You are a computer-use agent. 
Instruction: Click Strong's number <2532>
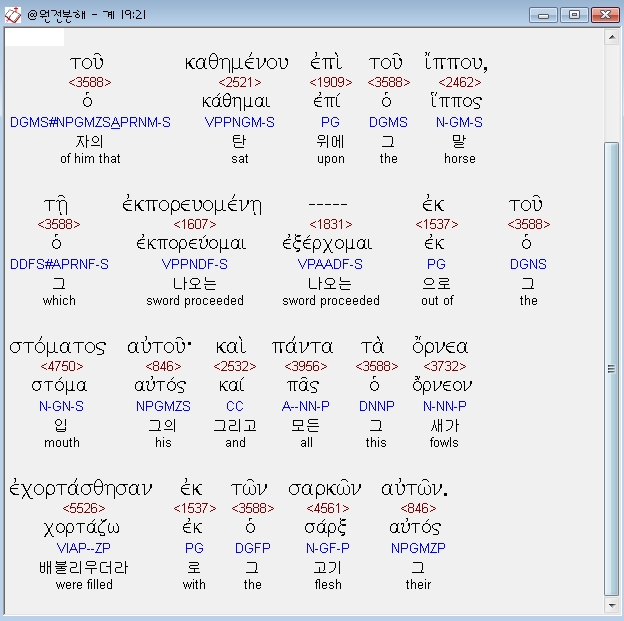(x=235, y=366)
